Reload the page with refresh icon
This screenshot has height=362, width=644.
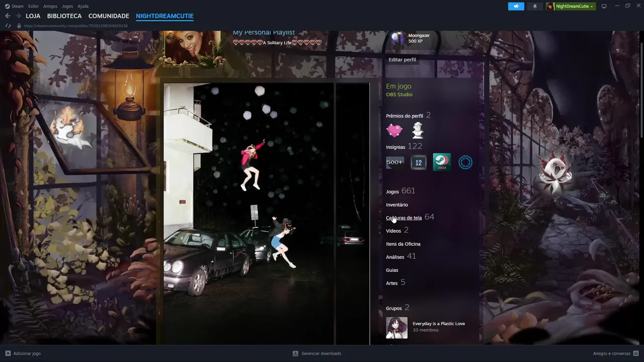point(8,26)
